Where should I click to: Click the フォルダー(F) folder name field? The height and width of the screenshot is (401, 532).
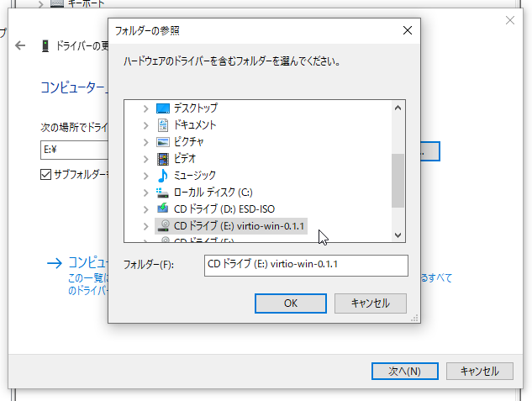coord(306,266)
